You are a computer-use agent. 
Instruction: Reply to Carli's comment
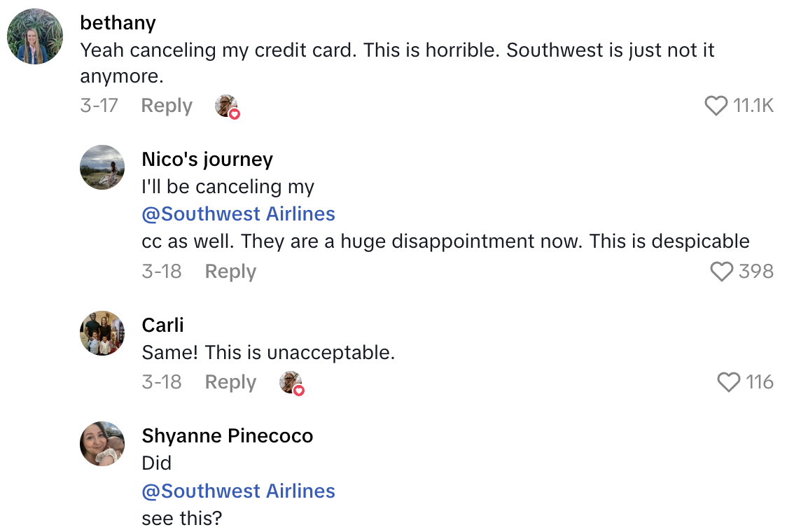(x=230, y=382)
